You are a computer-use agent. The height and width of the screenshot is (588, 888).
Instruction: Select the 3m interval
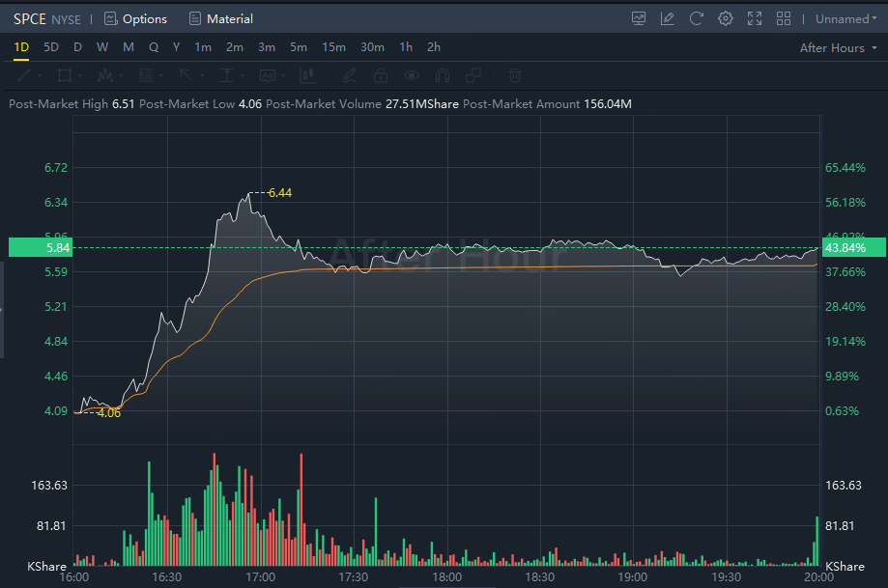coord(266,47)
